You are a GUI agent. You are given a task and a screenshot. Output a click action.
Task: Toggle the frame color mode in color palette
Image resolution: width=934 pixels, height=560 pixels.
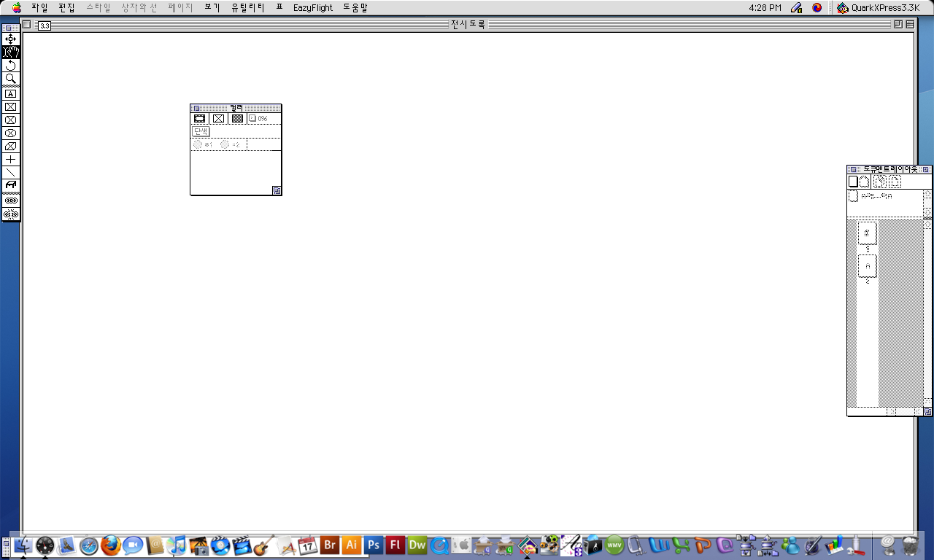tap(199, 118)
